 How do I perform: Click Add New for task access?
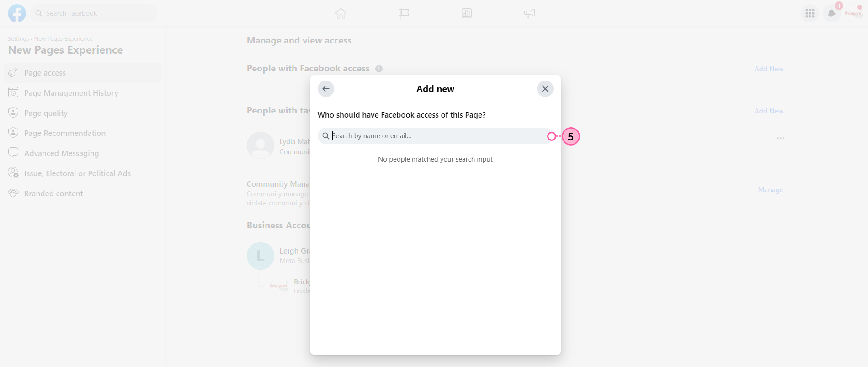tap(769, 111)
